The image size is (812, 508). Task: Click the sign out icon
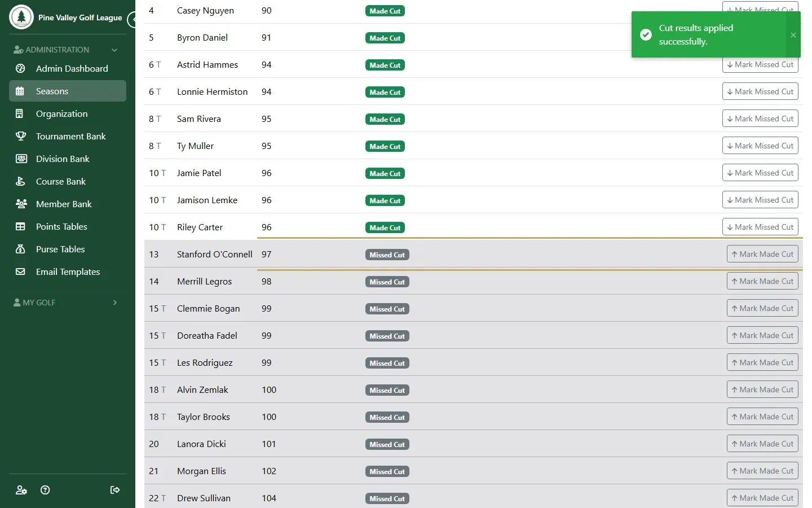(115, 490)
